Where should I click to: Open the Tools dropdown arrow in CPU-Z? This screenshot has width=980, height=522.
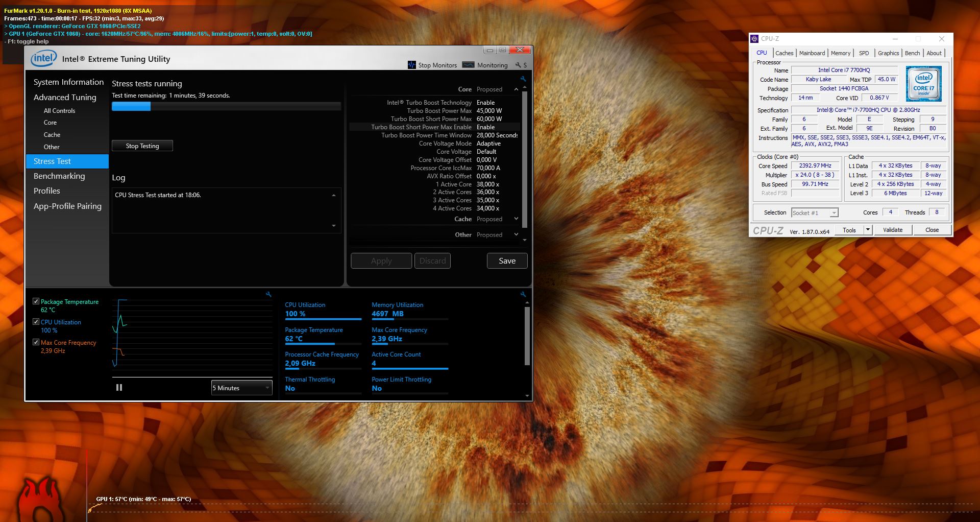click(x=867, y=230)
